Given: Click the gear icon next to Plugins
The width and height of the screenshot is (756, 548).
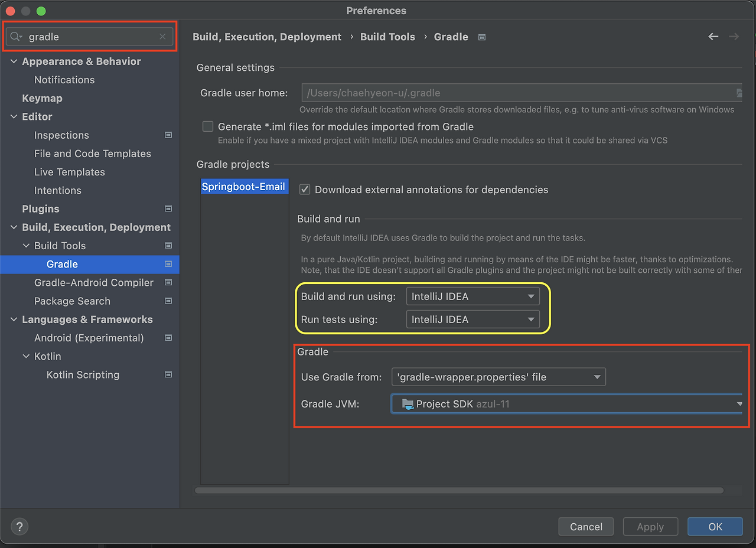Looking at the screenshot, I should [x=168, y=209].
